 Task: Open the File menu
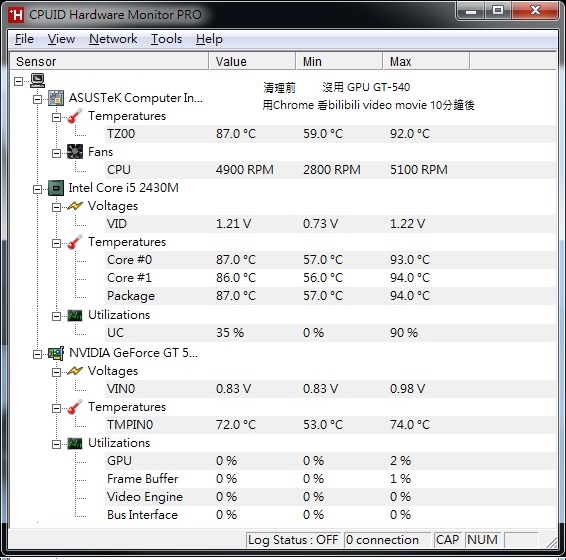point(24,39)
